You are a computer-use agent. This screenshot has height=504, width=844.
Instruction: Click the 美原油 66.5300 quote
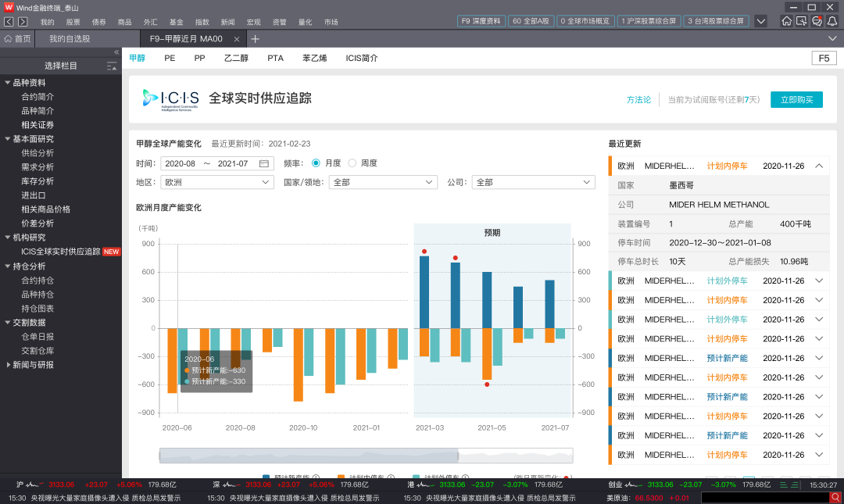click(648, 498)
